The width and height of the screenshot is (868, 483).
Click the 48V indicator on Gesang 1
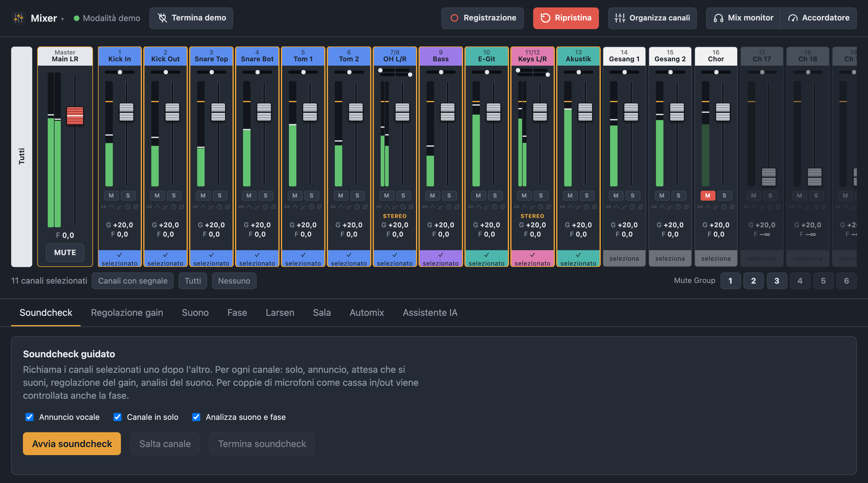[x=608, y=207]
